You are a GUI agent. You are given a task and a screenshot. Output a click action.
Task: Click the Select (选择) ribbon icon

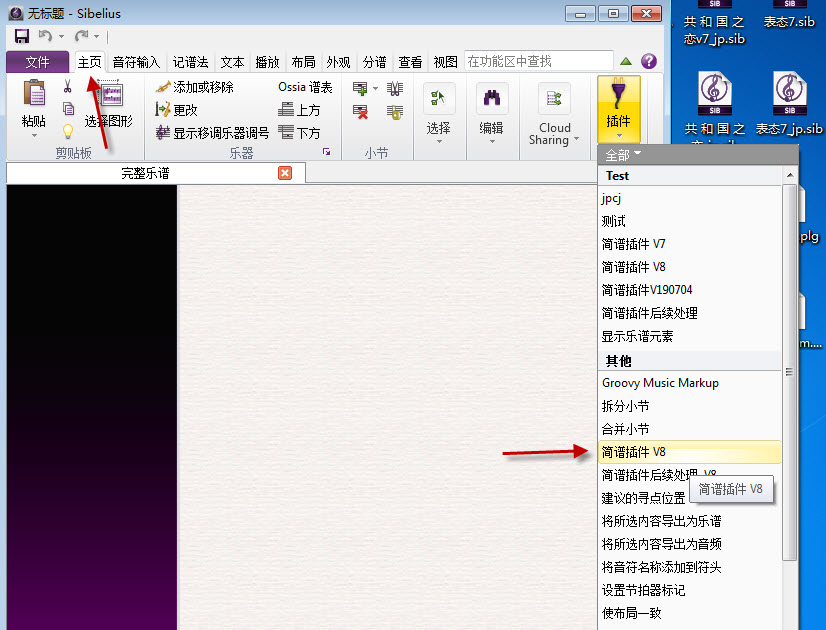(438, 98)
